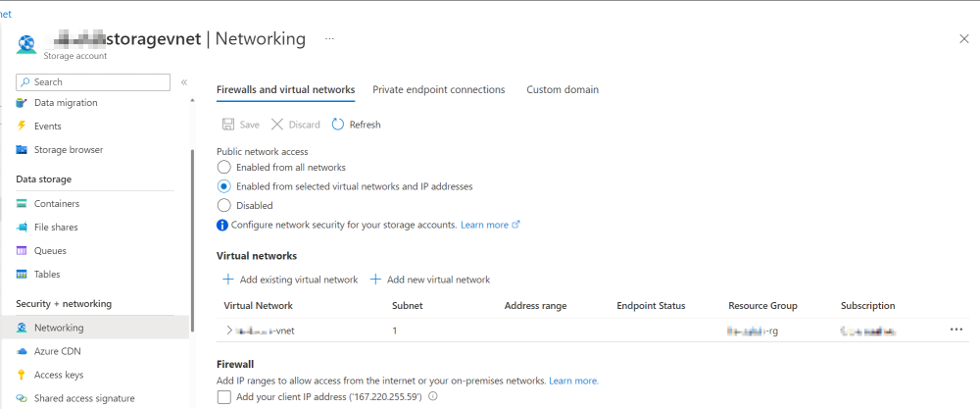Open Storage browser in the sidebar
This screenshot has width=980, height=409.
68,150
